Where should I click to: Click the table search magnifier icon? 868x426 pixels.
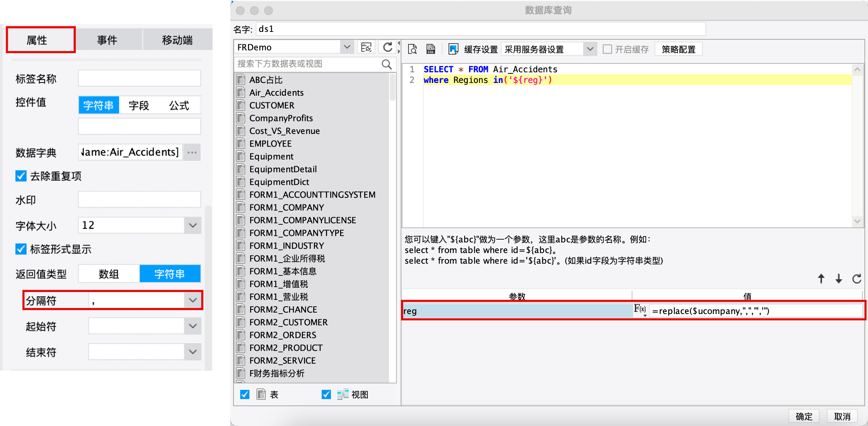pos(387,64)
